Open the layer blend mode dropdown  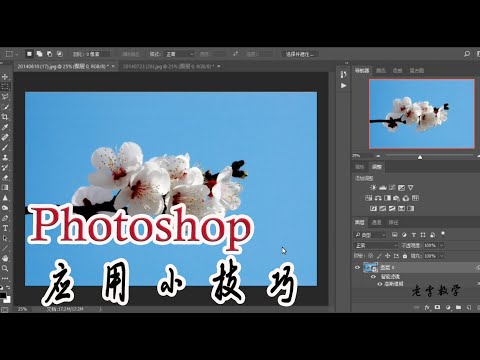[x=376, y=246]
